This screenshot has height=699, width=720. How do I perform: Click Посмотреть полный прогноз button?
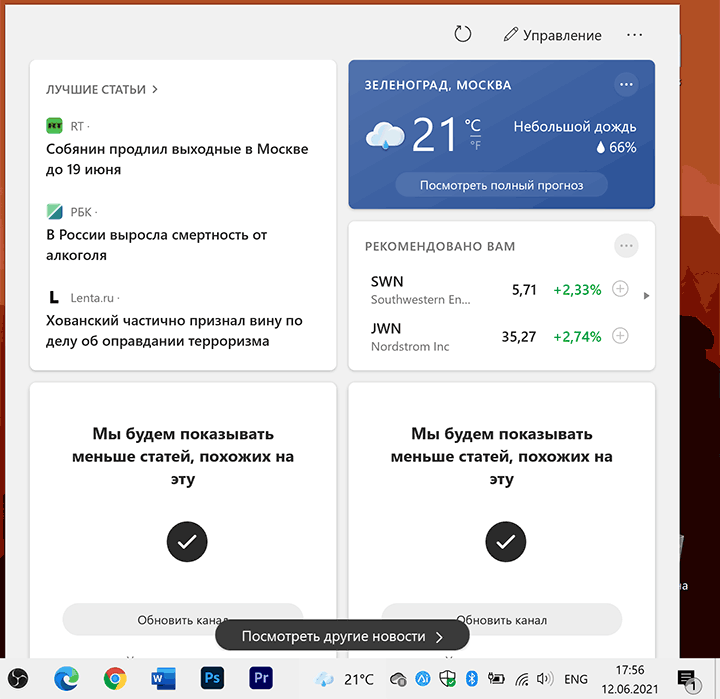[x=501, y=185]
